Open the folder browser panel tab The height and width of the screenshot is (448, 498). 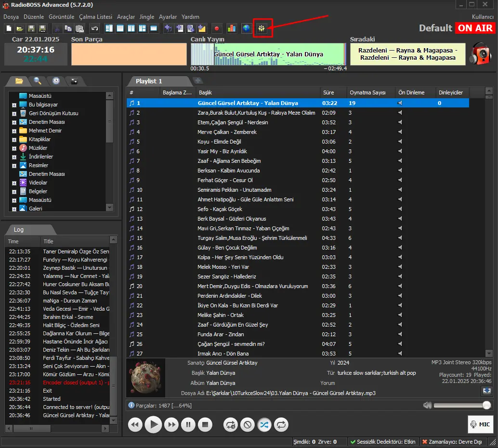[x=19, y=81]
